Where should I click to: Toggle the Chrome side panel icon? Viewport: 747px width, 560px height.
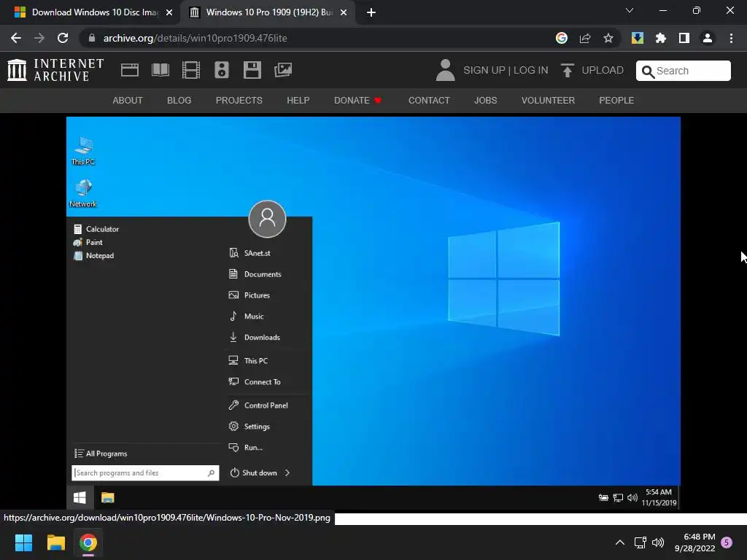click(x=684, y=38)
